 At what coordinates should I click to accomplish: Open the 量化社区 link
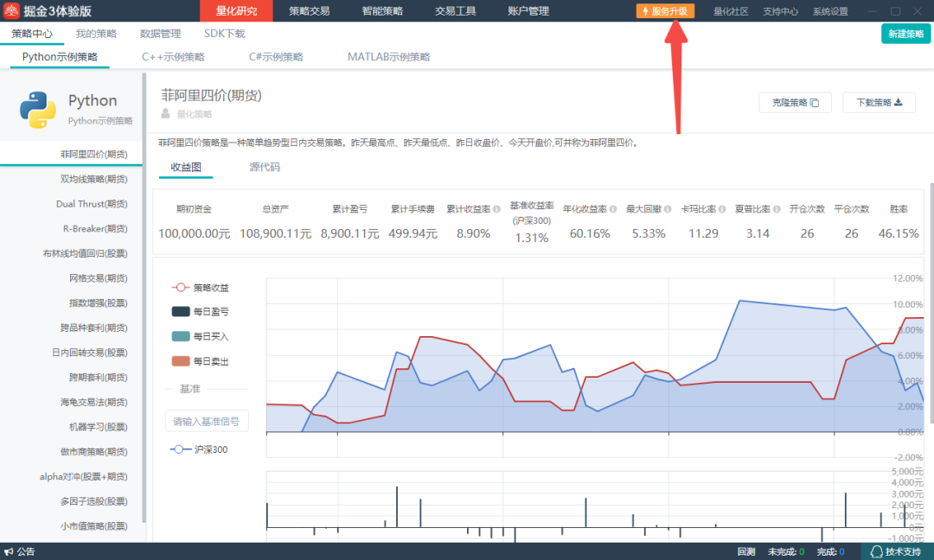pos(731,10)
